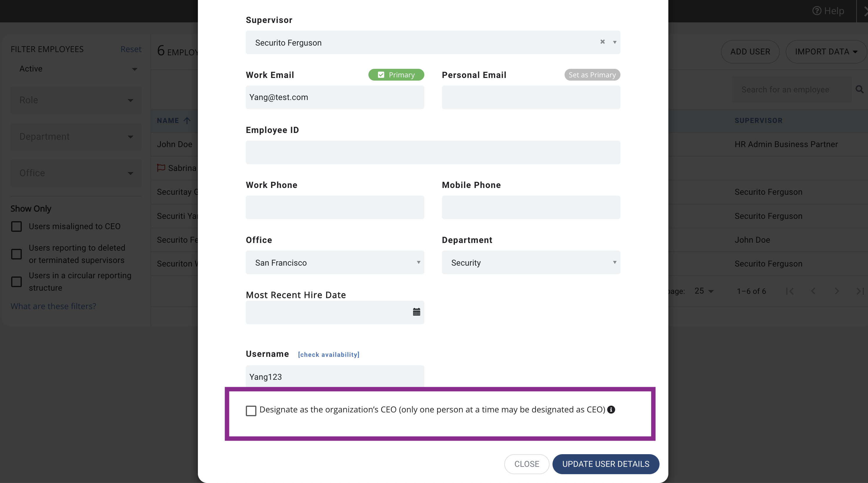Jump to the first page of employees
The height and width of the screenshot is (483, 868).
point(789,291)
